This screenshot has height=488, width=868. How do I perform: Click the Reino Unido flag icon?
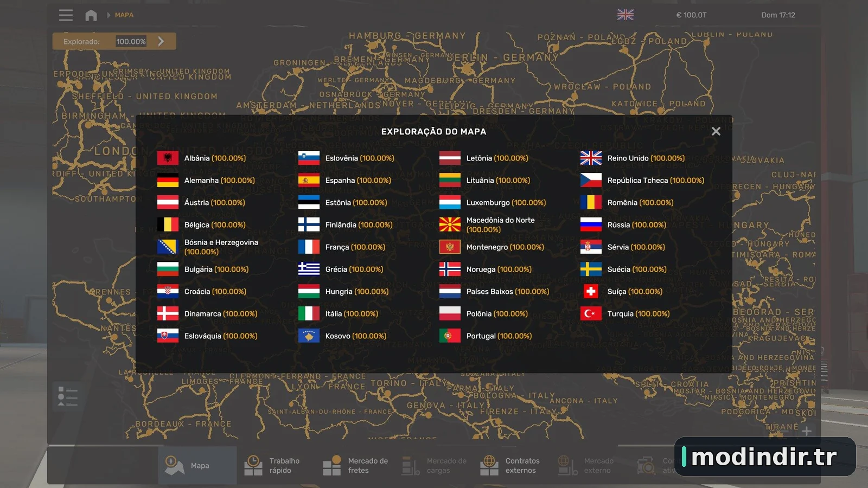[591, 158]
